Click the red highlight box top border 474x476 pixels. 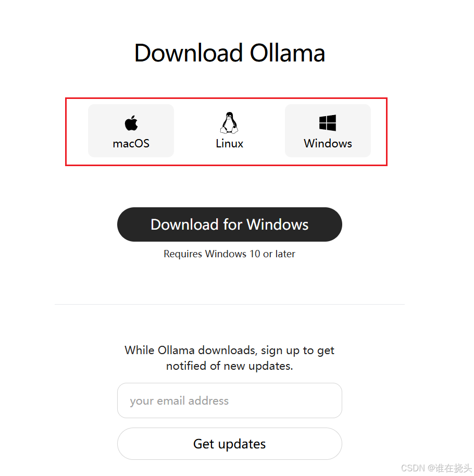pyautogui.click(x=226, y=98)
